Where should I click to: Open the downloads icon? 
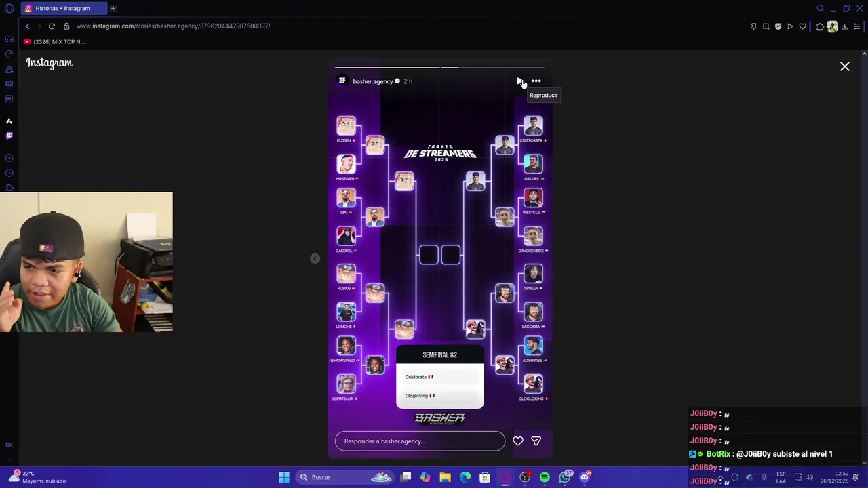click(845, 26)
